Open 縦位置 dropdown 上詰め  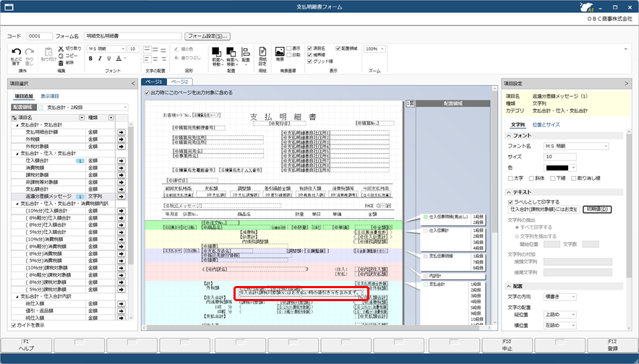tap(560, 315)
